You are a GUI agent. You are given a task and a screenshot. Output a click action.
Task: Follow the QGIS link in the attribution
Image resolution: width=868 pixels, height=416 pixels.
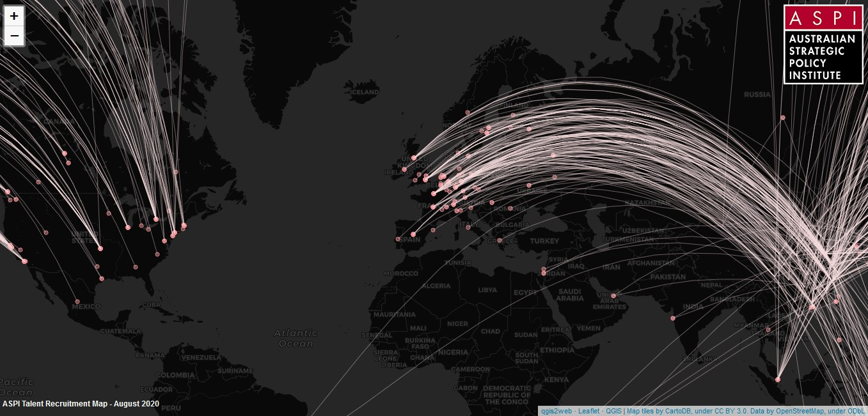613,411
